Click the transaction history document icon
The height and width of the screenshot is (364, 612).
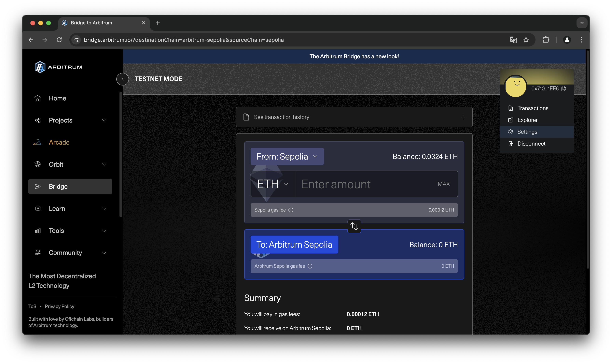pos(246,117)
